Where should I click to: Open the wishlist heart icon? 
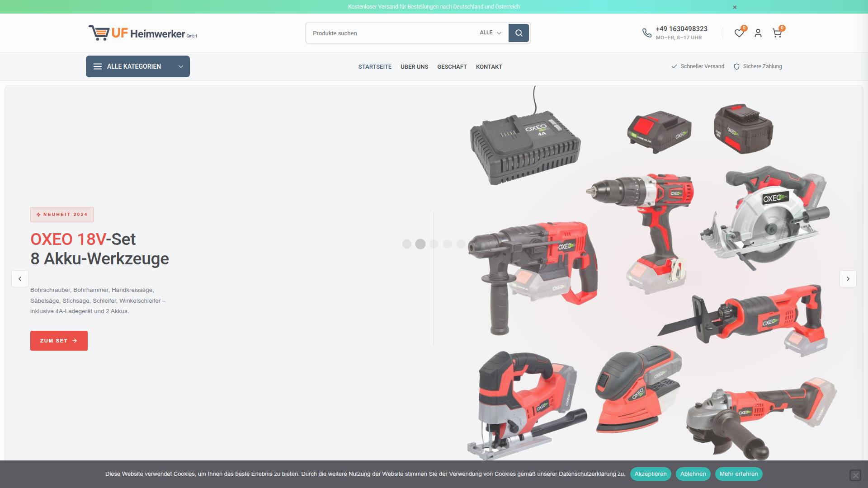click(739, 33)
